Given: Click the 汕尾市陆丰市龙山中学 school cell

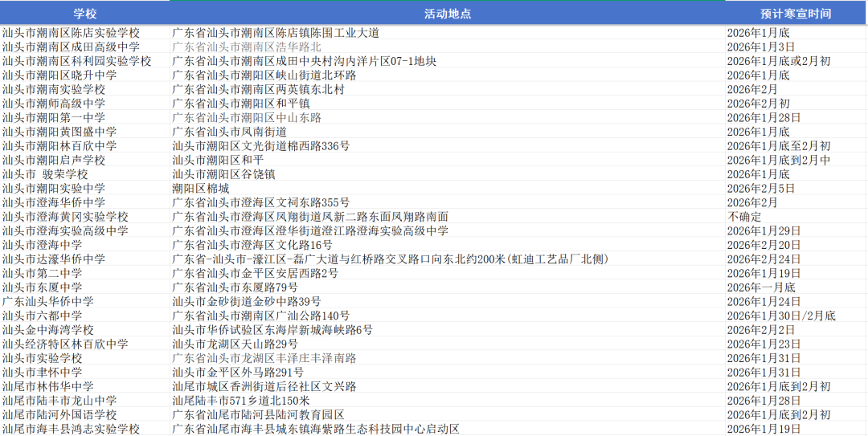Looking at the screenshot, I should coord(59,401).
